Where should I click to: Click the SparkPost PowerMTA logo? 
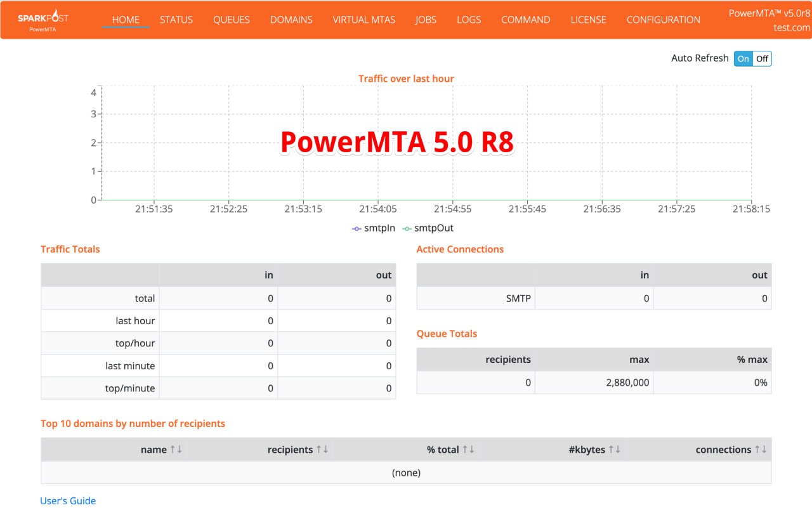pyautogui.click(x=43, y=20)
